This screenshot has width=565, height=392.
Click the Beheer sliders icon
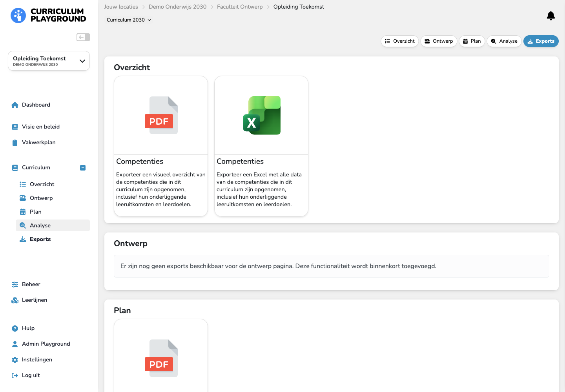pos(15,285)
